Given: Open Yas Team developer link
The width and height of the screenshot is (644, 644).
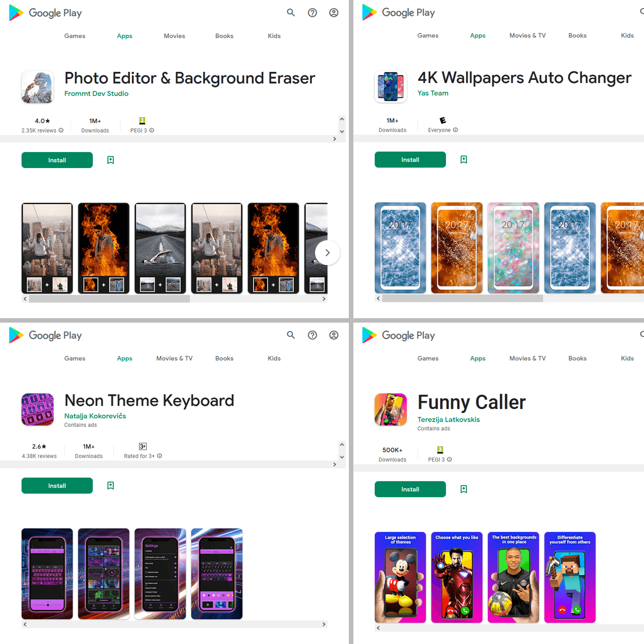Looking at the screenshot, I should click(433, 93).
